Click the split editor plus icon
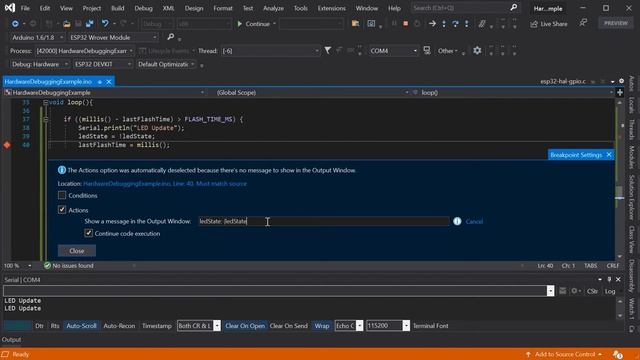Image resolution: width=640 pixels, height=360 pixels. point(620,93)
